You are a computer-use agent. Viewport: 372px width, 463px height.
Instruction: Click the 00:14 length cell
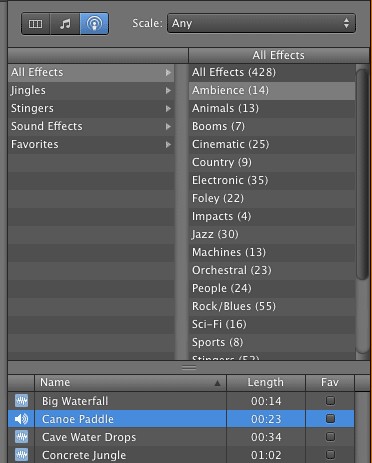tap(266, 401)
